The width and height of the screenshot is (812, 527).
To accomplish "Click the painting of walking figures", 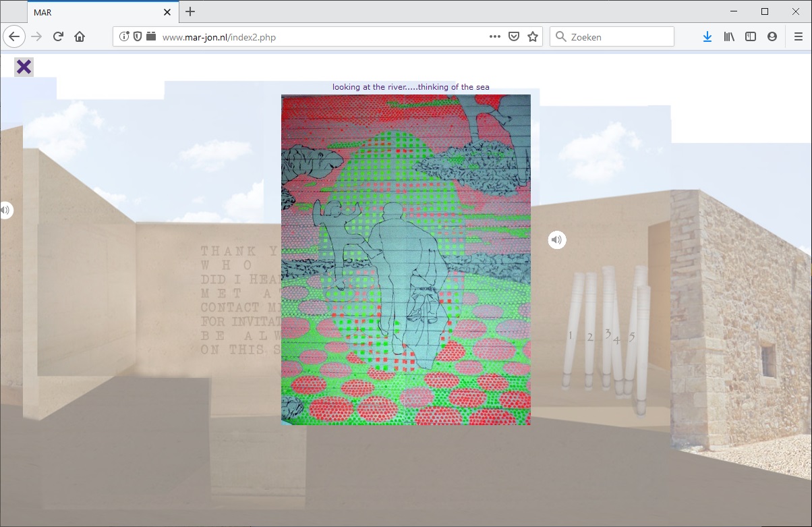I will tap(405, 260).
